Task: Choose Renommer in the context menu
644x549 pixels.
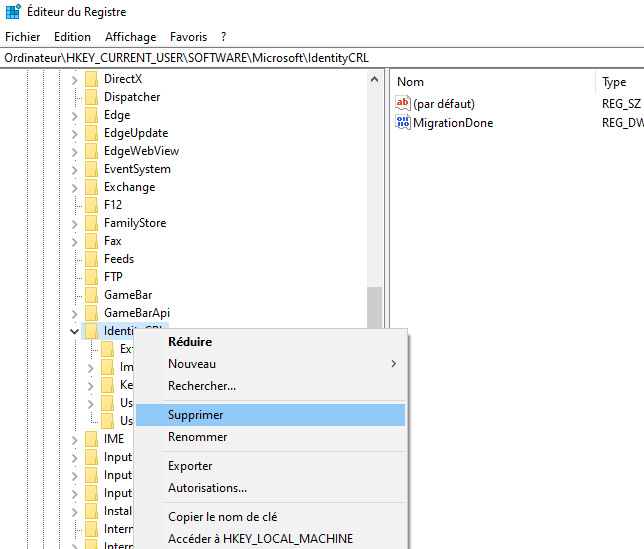Action: pyautogui.click(x=270, y=437)
